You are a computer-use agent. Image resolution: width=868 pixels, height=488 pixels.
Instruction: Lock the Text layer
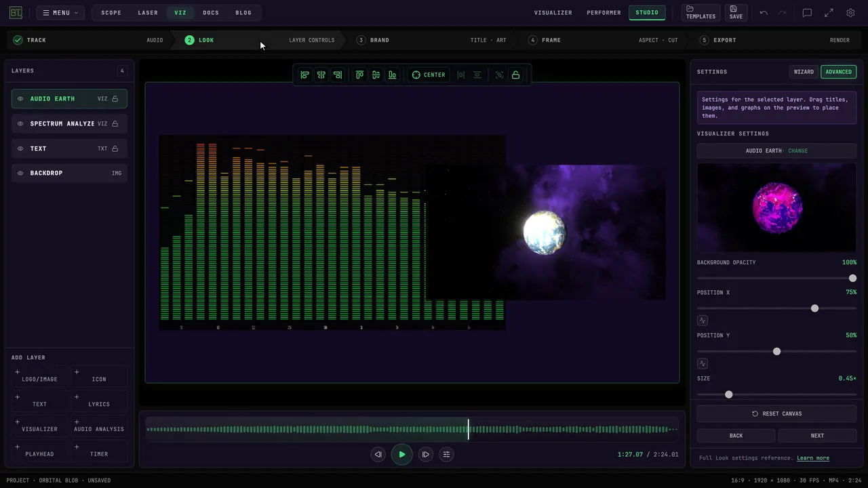(115, 148)
